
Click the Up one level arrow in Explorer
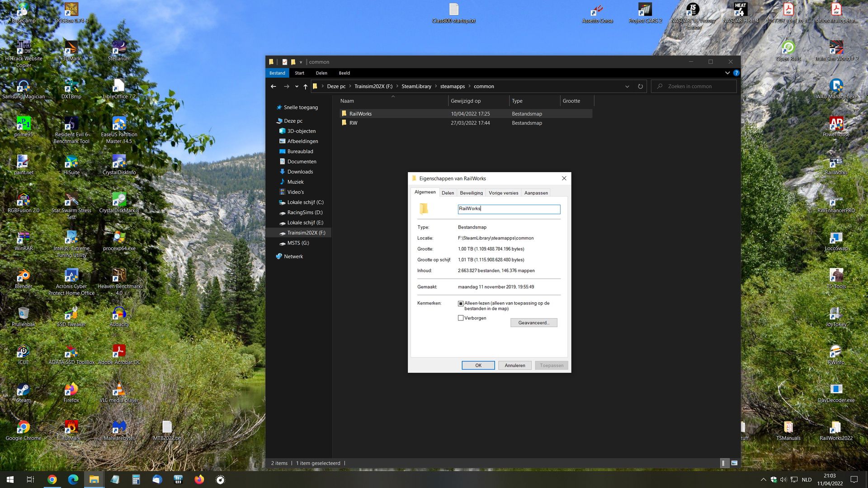(306, 86)
